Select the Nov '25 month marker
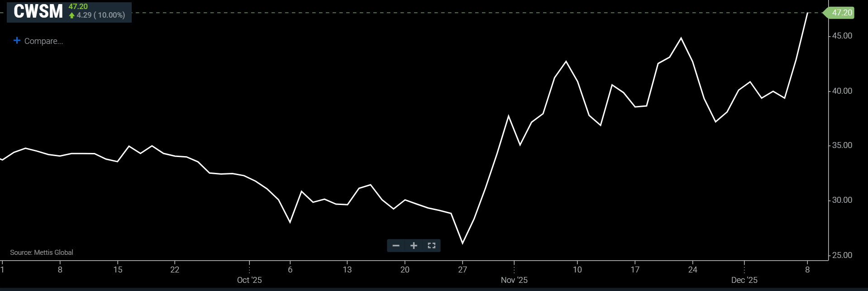This screenshot has height=291, width=868. (514, 280)
